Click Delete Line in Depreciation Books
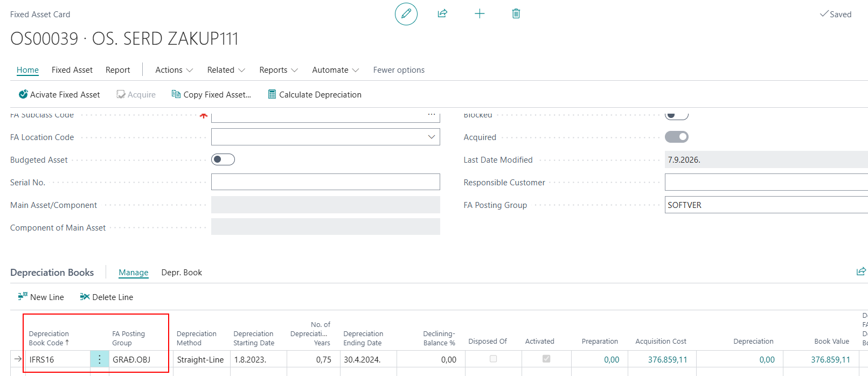868x376 pixels. coord(107,297)
